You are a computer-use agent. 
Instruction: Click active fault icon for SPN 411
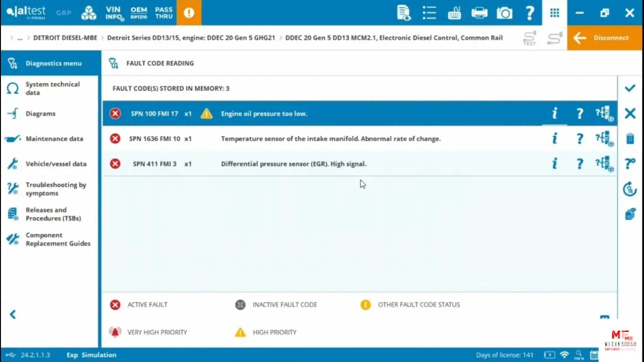pos(115,164)
